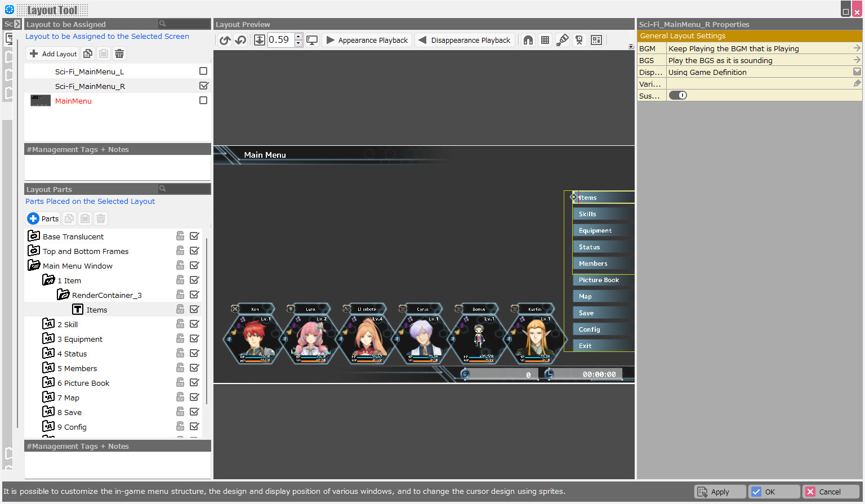Open the display preview monitor icon
The height and width of the screenshot is (504, 865).
[313, 40]
